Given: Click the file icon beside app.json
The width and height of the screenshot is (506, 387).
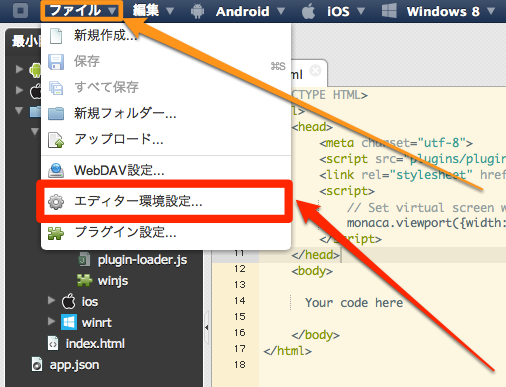Looking at the screenshot, I should [x=37, y=364].
